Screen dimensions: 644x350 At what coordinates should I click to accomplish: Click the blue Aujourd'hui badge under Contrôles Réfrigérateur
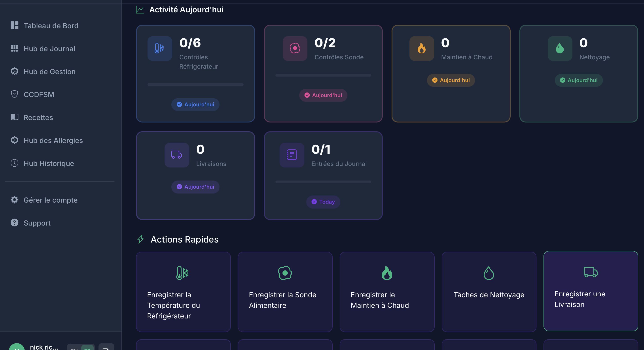click(x=195, y=104)
